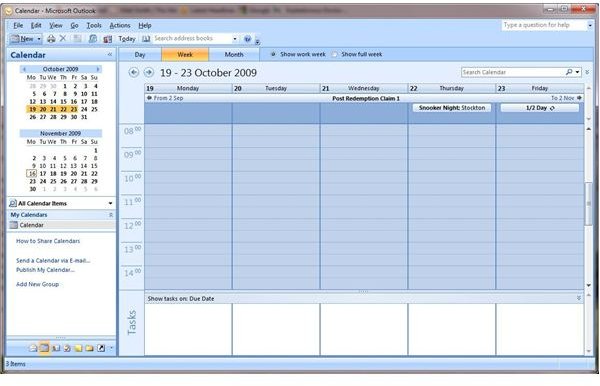Go to the previous week arrow
The image size is (600, 386).
pyautogui.click(x=133, y=72)
